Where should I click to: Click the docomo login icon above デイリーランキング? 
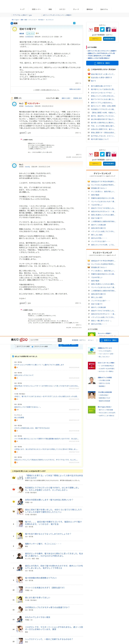(x=114, y=154)
